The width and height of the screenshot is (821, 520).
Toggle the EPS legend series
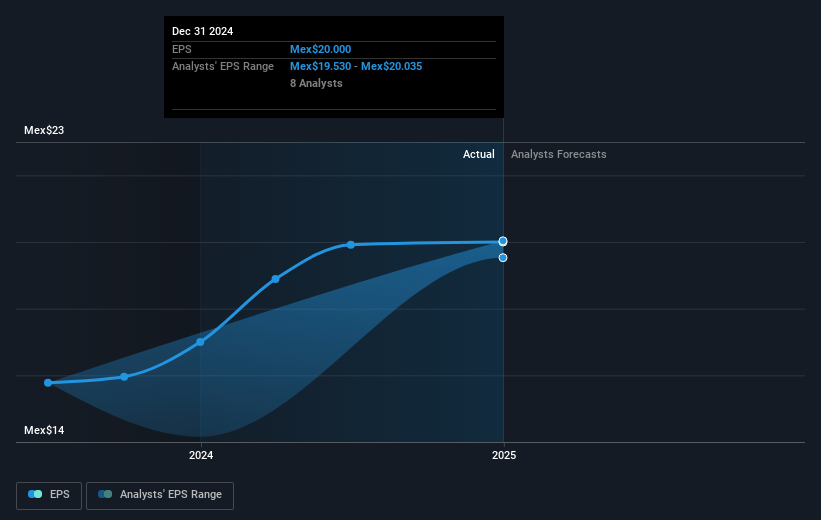pos(49,495)
